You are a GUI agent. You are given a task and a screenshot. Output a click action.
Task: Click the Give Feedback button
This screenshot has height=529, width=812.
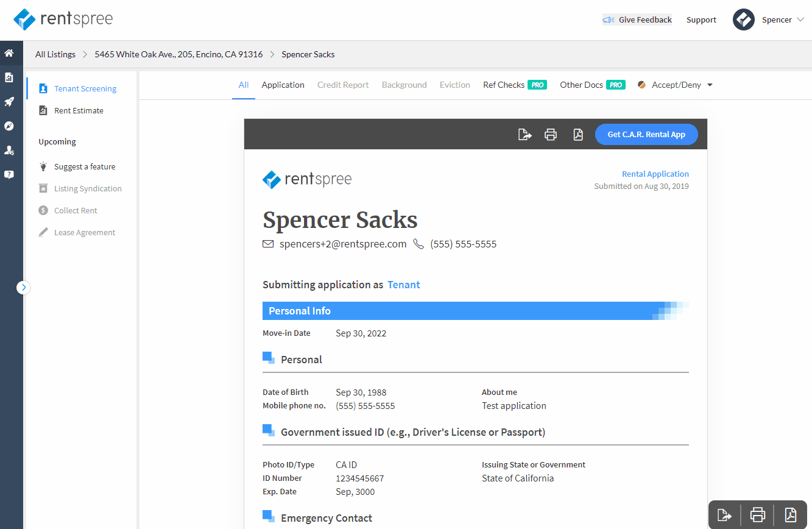637,20
